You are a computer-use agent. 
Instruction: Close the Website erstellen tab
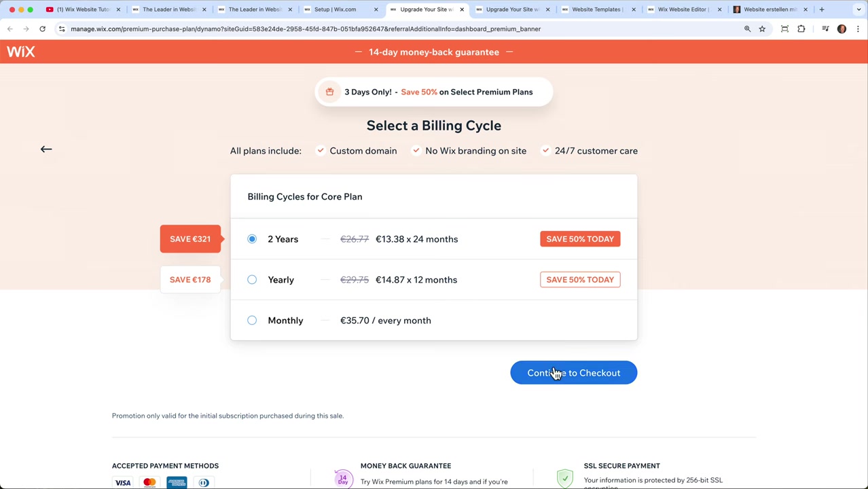[806, 10]
